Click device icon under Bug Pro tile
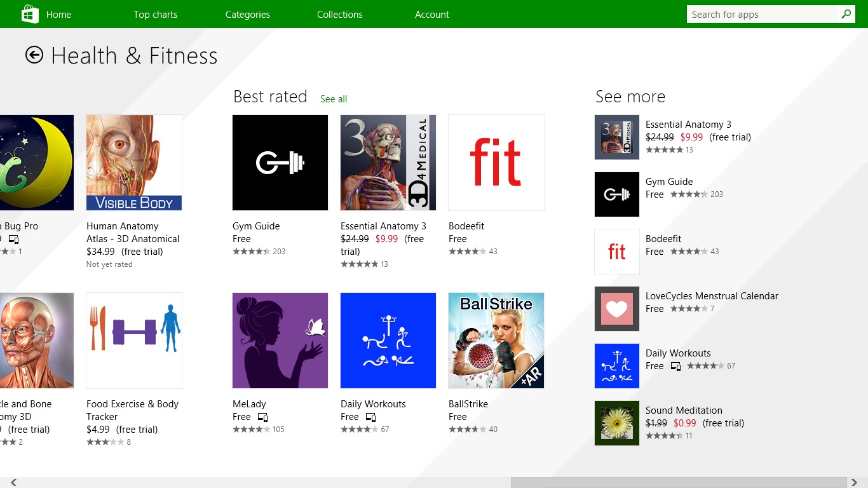This screenshot has height=488, width=868. [13, 240]
